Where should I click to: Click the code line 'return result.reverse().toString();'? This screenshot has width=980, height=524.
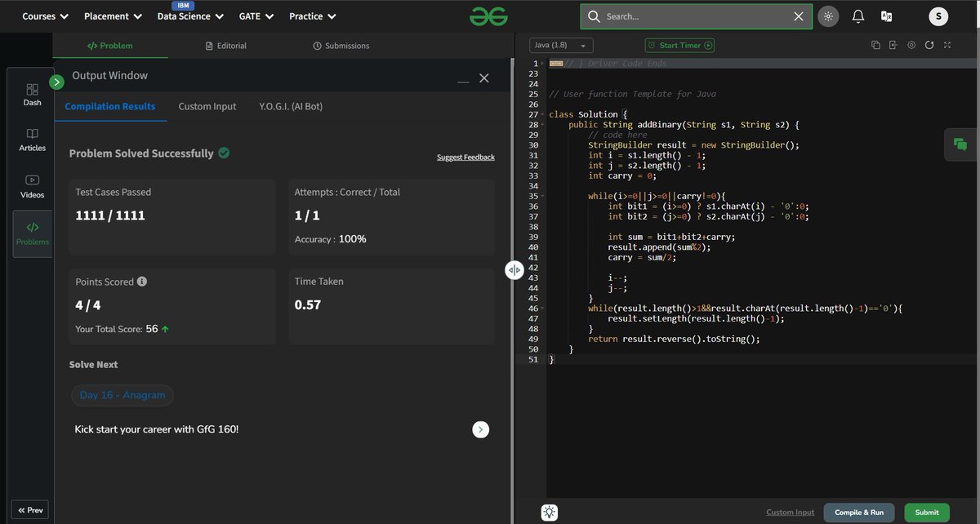[674, 340]
